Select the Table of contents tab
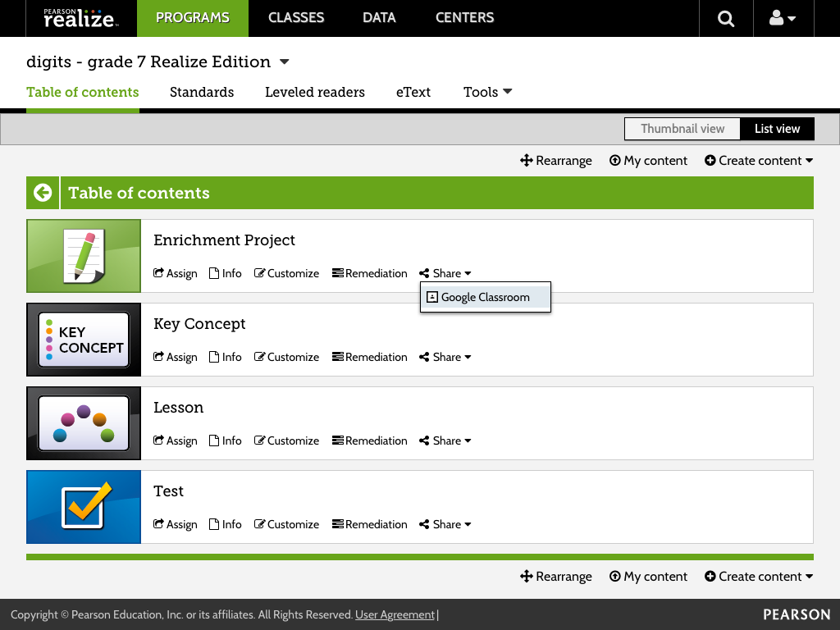The image size is (840, 630). (x=83, y=92)
